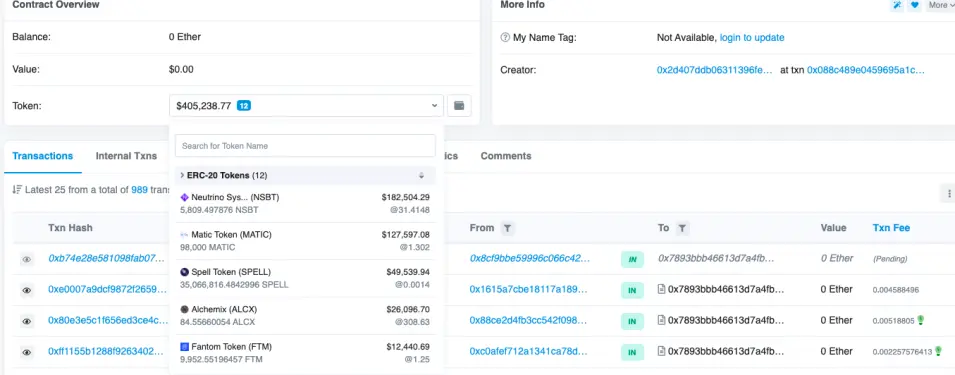Image resolution: width=955 pixels, height=375 pixels.
Task: Click the wallet icon next to Token dropdown
Action: pyautogui.click(x=459, y=105)
